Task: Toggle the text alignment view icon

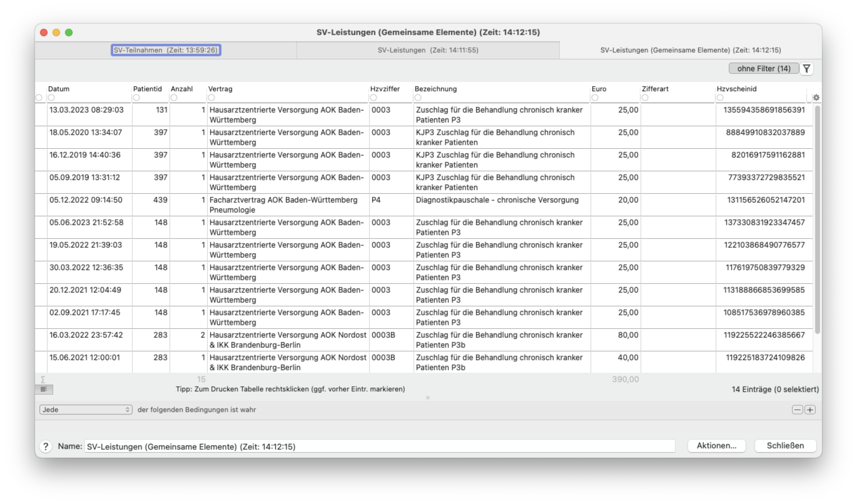Action: 44,390
